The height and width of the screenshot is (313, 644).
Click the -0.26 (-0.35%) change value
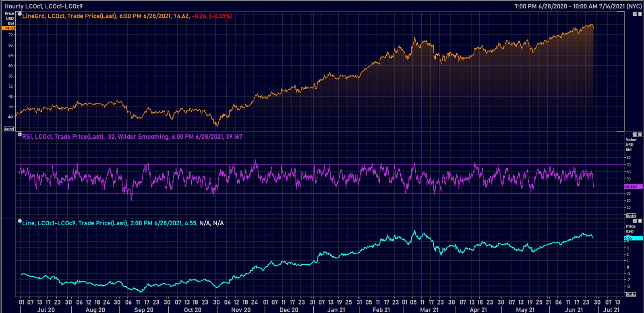click(212, 16)
